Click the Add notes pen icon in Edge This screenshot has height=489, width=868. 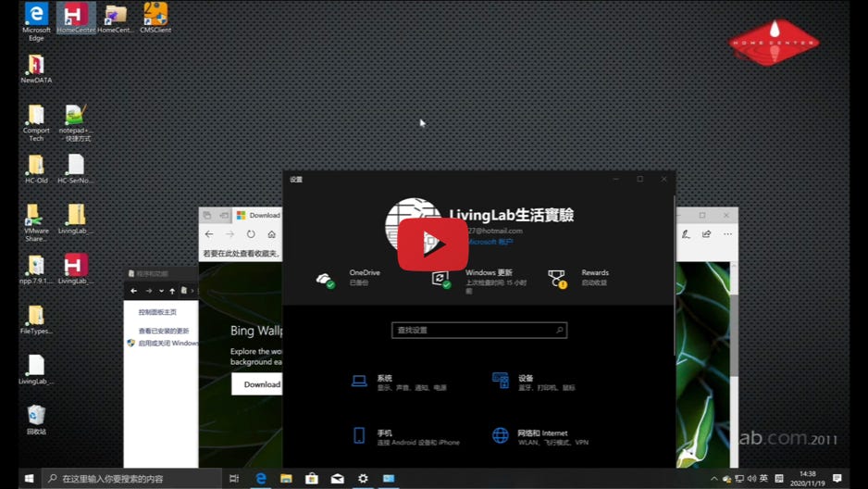[686, 234]
